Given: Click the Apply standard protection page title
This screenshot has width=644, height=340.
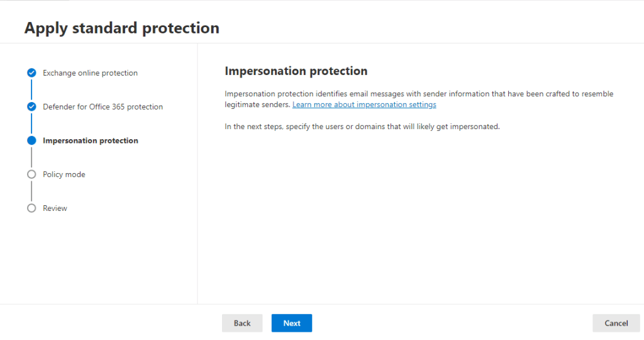Looking at the screenshot, I should [x=122, y=28].
